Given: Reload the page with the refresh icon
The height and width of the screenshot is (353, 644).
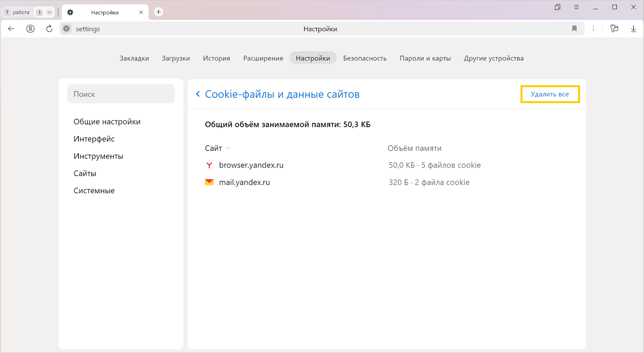Looking at the screenshot, I should pyautogui.click(x=49, y=29).
